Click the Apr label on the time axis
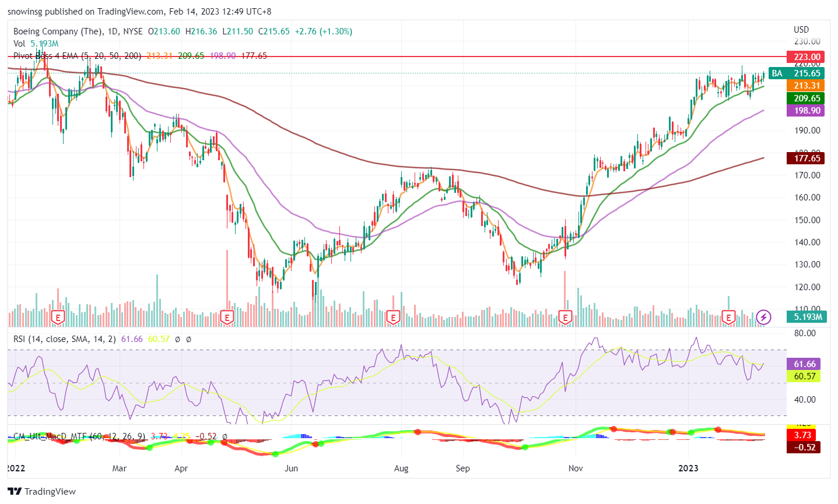The height and width of the screenshot is (504, 838). coord(181,468)
